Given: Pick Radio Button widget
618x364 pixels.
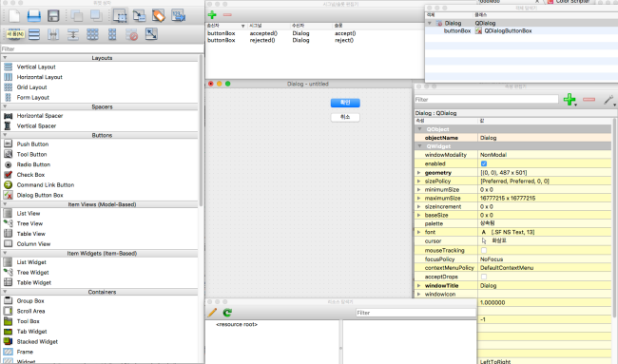Looking at the screenshot, I should point(33,164).
